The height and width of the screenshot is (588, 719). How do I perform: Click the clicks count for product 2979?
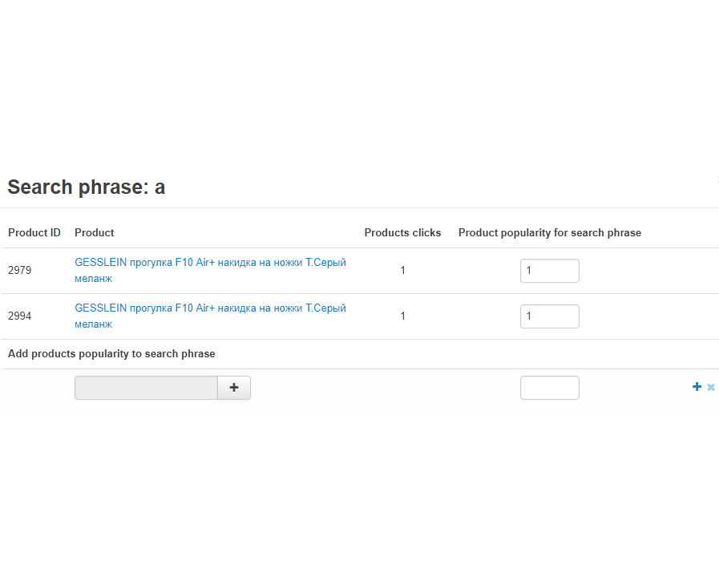402,271
